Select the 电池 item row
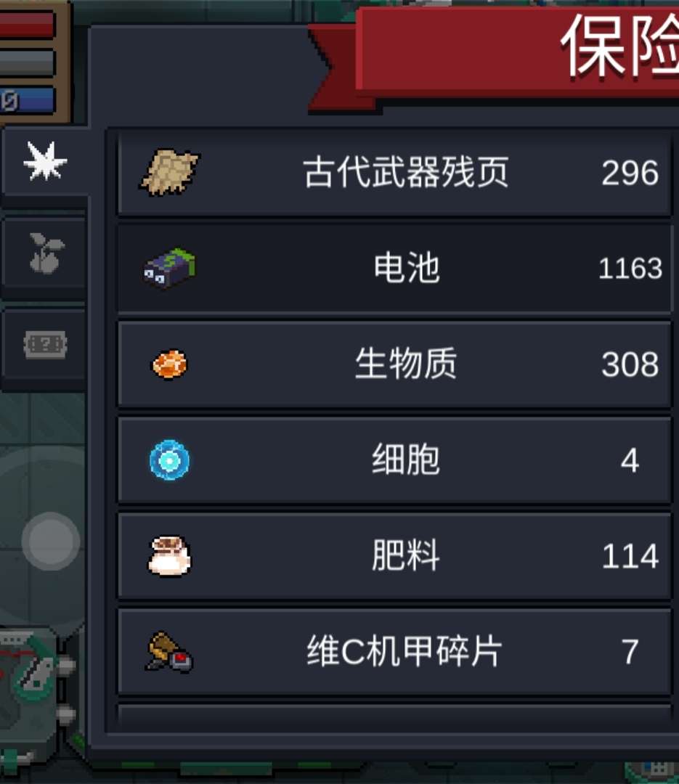The width and height of the screenshot is (679, 784). 394,268
